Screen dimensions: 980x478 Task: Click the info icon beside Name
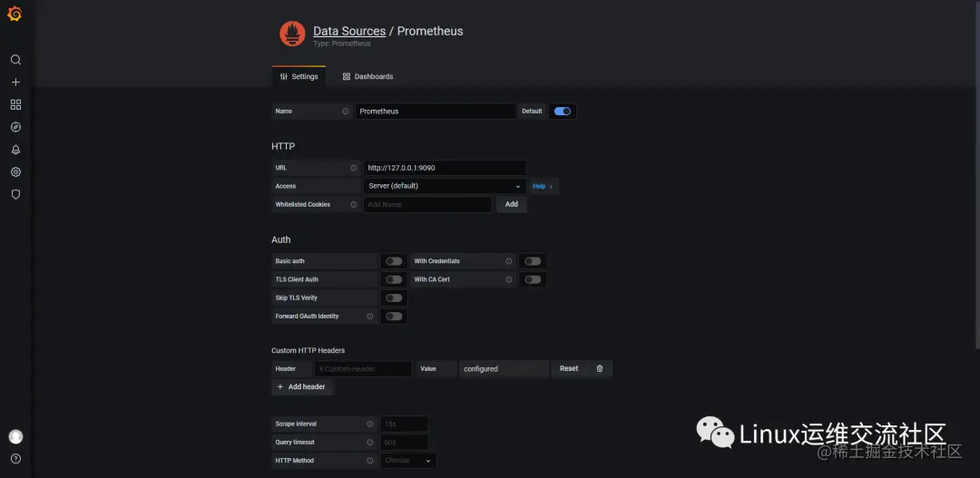point(346,112)
